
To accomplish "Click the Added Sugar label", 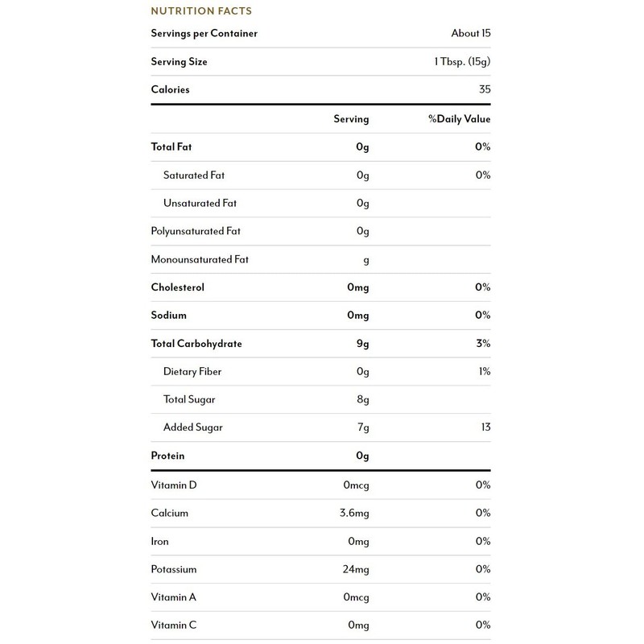I will [x=192, y=427].
